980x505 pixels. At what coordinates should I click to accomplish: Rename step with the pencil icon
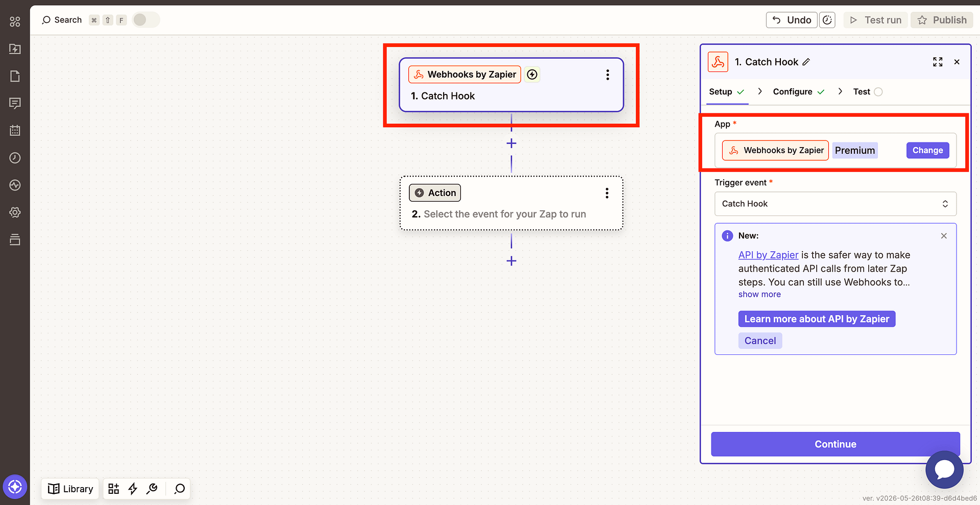point(806,62)
